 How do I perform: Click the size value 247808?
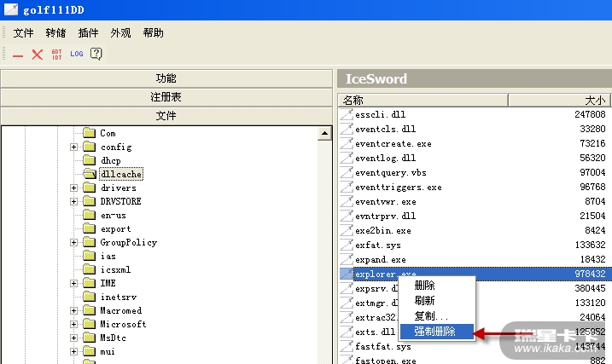(590, 114)
